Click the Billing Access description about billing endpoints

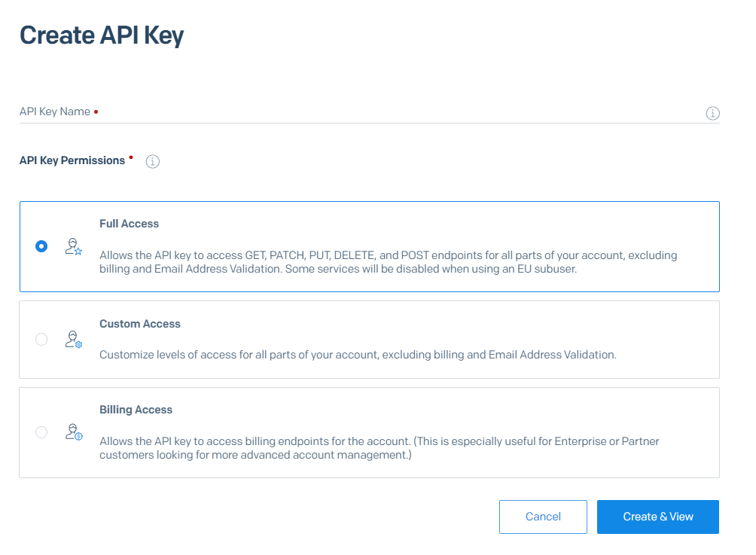click(x=379, y=448)
